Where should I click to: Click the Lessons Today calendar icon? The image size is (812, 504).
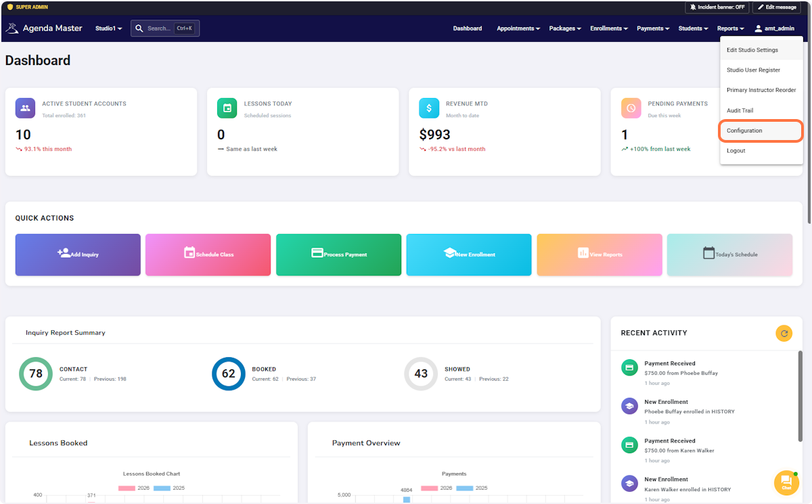(x=227, y=108)
